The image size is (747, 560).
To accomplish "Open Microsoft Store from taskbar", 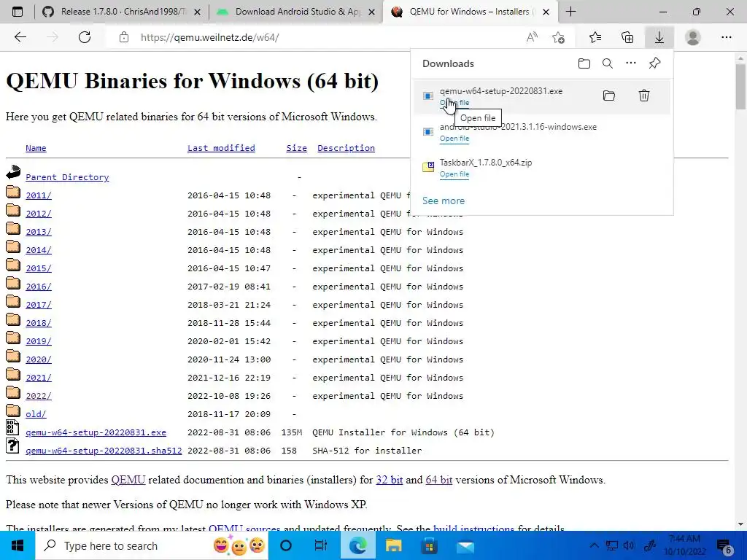I will click(429, 545).
